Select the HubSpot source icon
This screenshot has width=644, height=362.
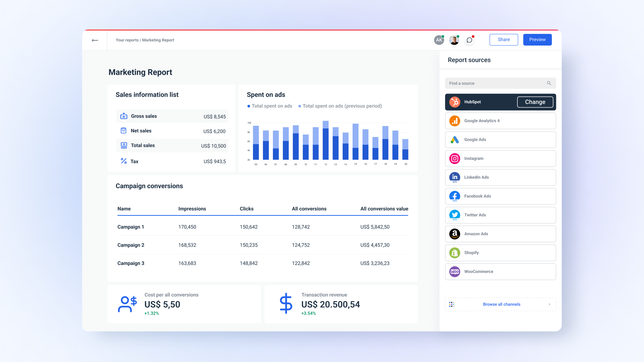click(x=455, y=102)
